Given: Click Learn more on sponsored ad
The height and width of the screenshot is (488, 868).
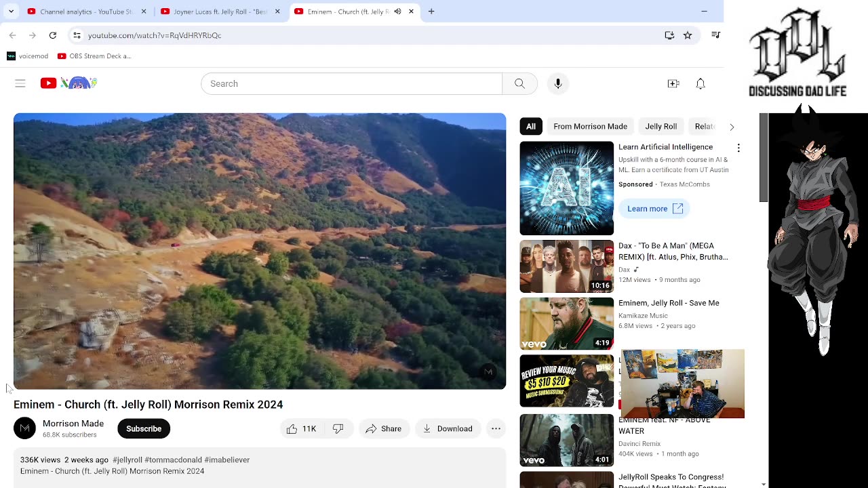Looking at the screenshot, I should 654,209.
